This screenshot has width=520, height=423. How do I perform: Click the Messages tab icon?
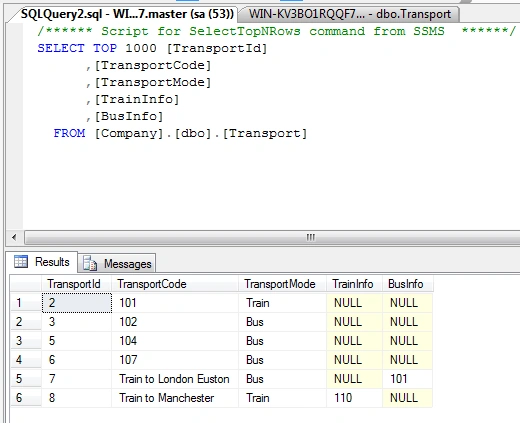pyautogui.click(x=90, y=263)
